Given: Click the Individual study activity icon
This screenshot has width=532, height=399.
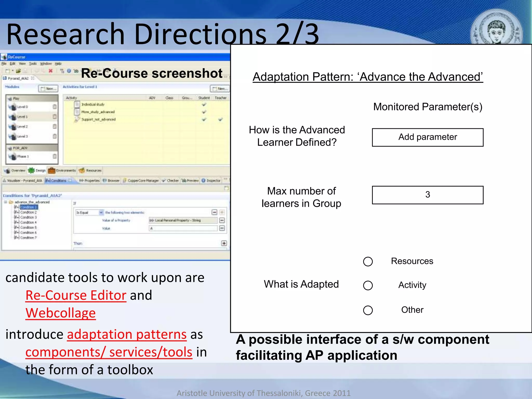Looking at the screenshot, I should click(x=77, y=104).
